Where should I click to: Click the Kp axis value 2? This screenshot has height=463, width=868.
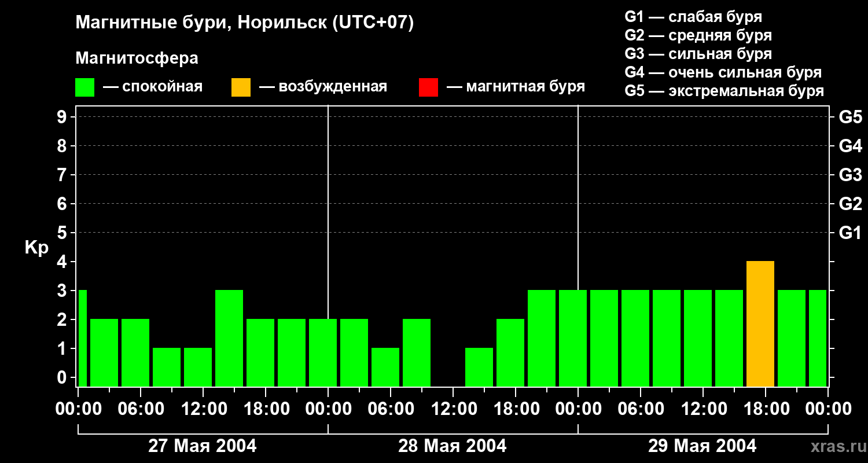[x=63, y=319]
